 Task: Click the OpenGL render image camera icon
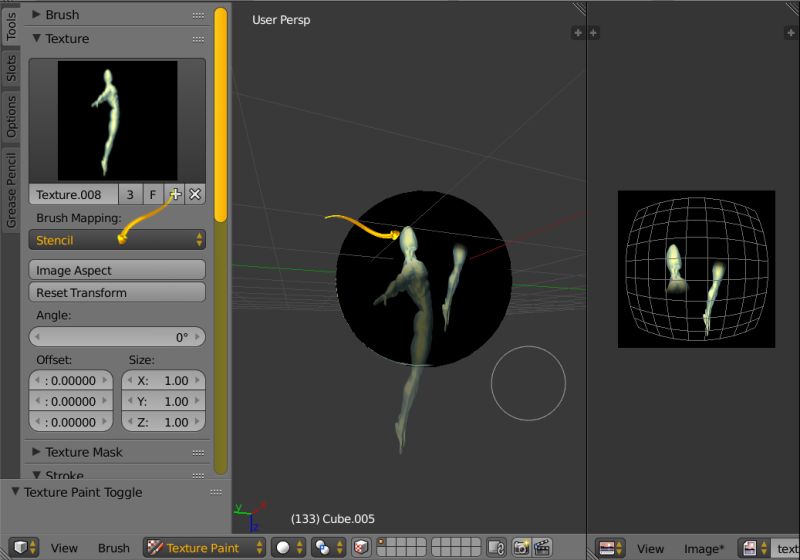[x=521, y=548]
